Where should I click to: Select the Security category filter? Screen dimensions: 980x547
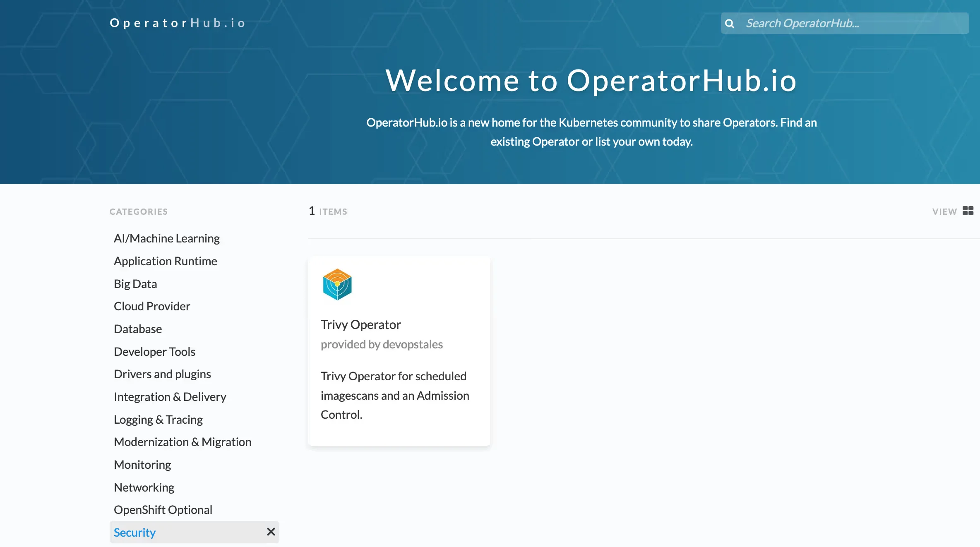point(134,532)
